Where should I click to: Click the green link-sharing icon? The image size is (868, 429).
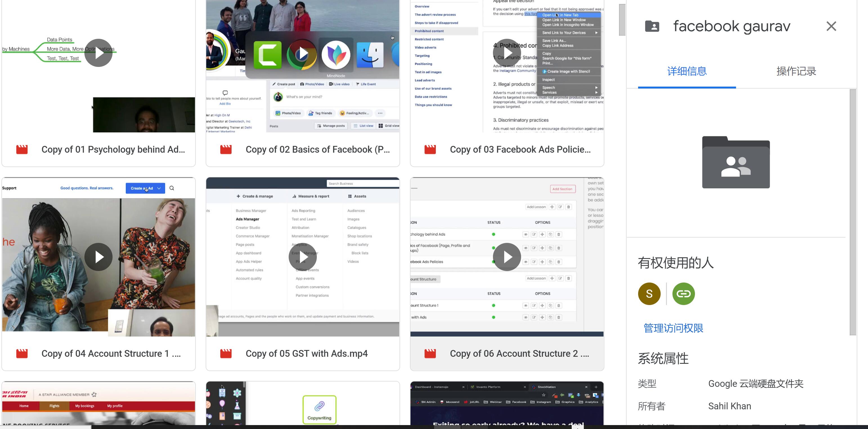(683, 293)
